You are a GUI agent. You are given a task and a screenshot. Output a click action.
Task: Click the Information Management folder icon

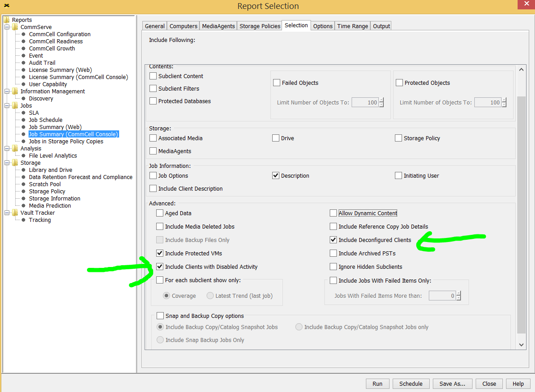[15, 91]
